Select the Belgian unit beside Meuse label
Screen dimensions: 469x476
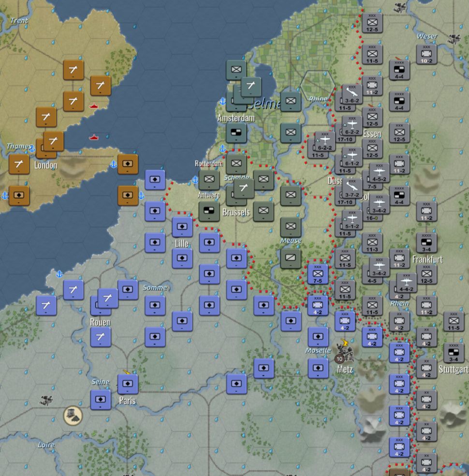(x=291, y=227)
